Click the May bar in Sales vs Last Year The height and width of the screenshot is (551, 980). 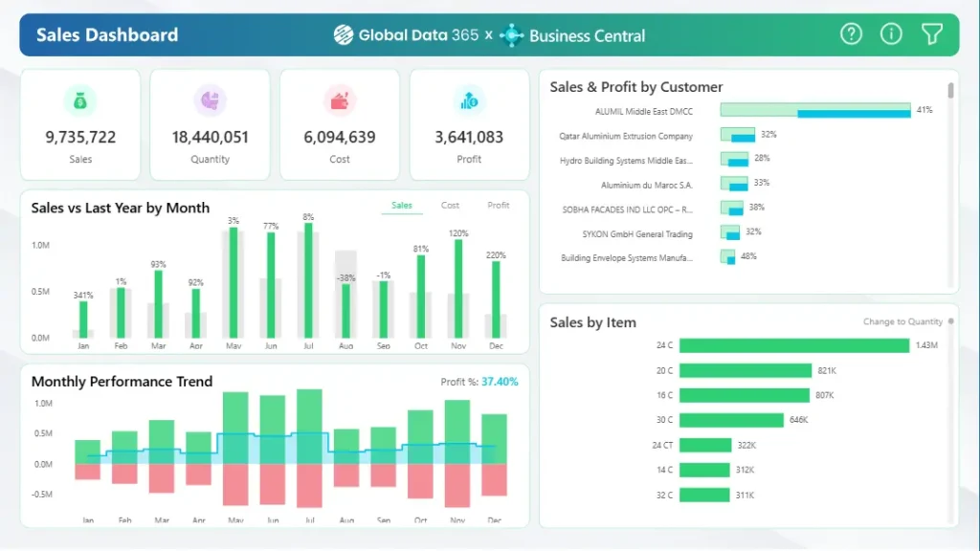(234, 283)
